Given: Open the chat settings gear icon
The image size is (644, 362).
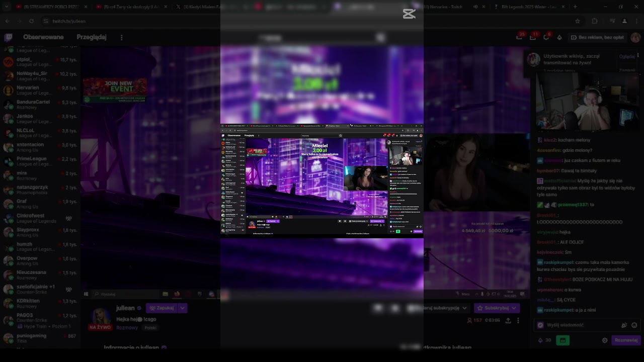Looking at the screenshot, I should [605, 340].
